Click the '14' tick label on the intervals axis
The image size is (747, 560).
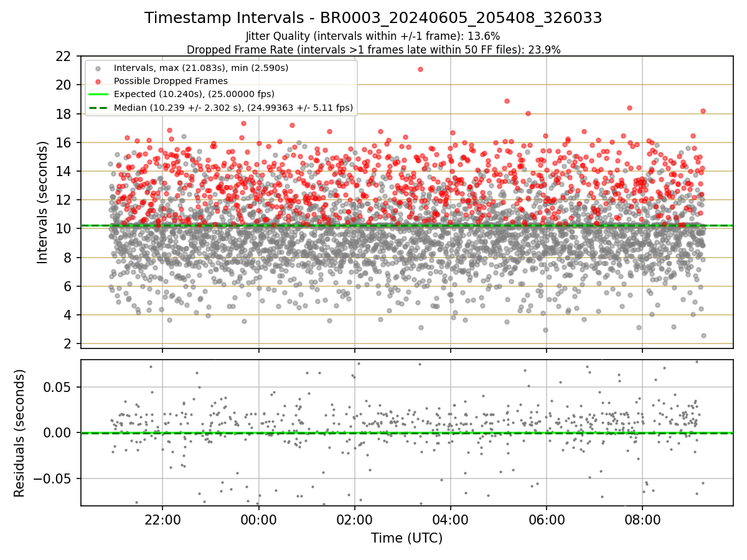(64, 171)
